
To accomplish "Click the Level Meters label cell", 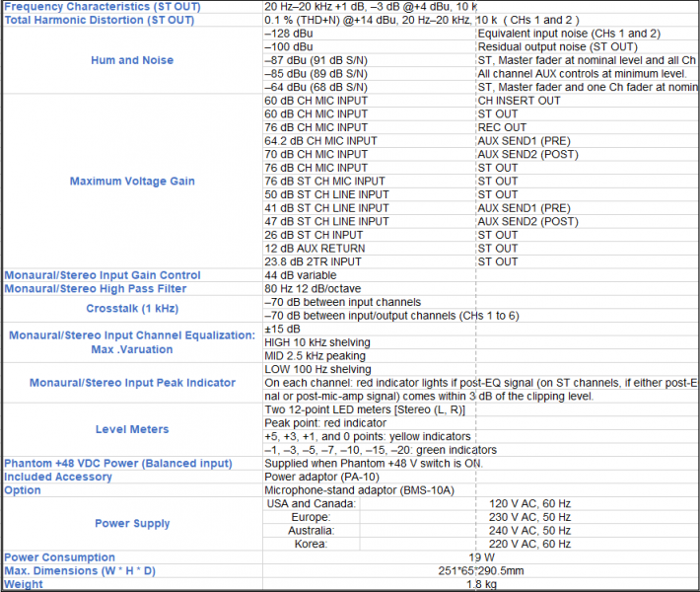I will pyautogui.click(x=131, y=429).
